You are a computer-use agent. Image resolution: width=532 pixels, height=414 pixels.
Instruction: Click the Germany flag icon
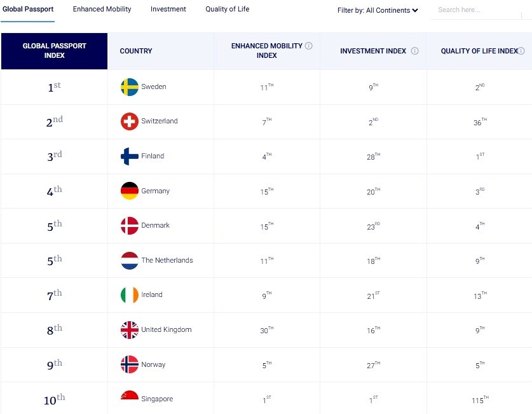(x=130, y=191)
